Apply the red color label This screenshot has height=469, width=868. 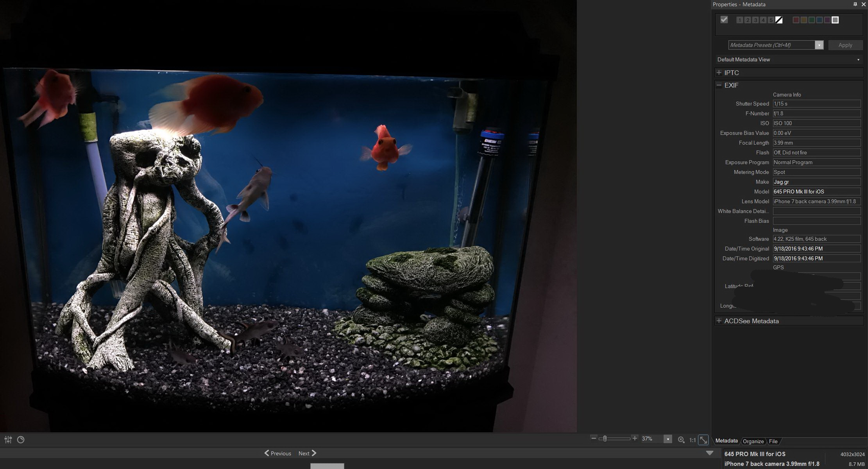(x=796, y=20)
